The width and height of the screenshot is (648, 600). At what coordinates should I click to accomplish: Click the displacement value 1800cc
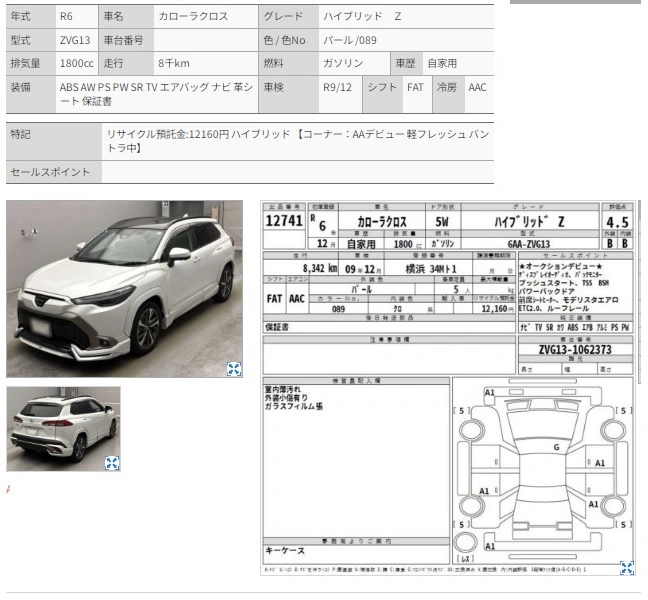[x=77, y=63]
